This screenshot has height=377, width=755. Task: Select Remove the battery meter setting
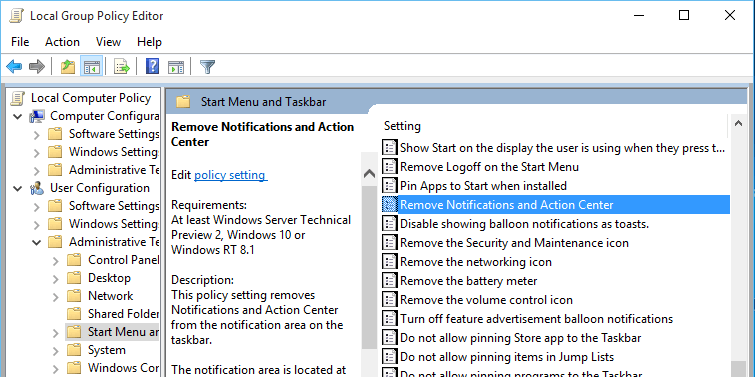click(x=469, y=281)
